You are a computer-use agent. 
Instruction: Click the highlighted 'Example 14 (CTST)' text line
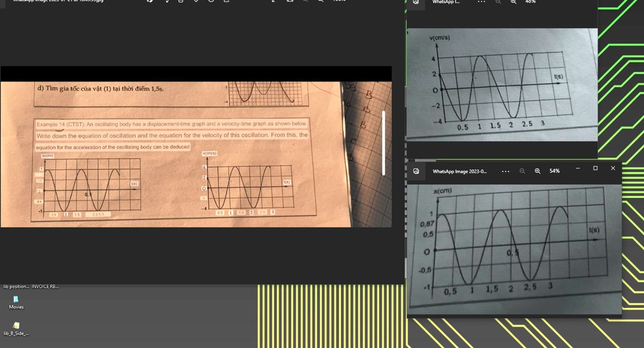click(x=171, y=124)
